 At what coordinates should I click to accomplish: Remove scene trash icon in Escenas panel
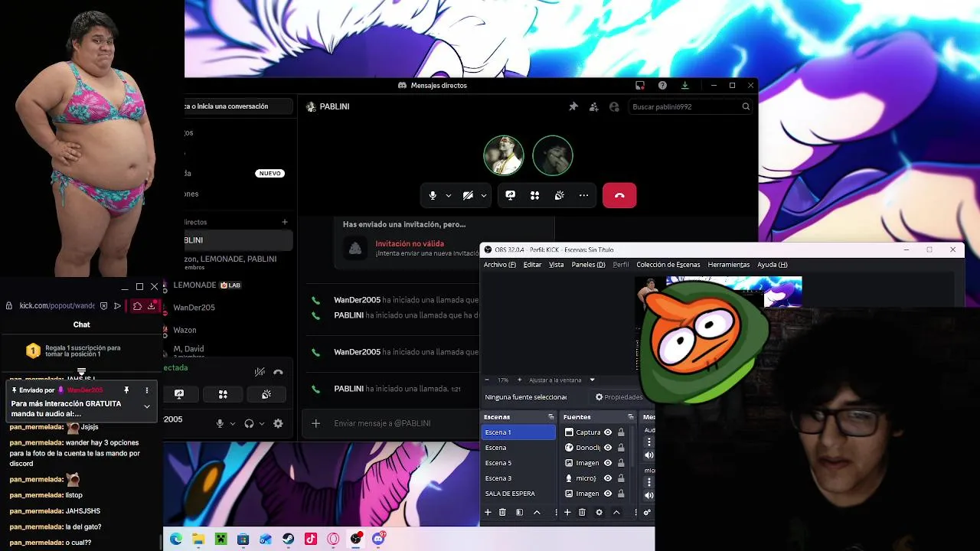[x=502, y=513]
